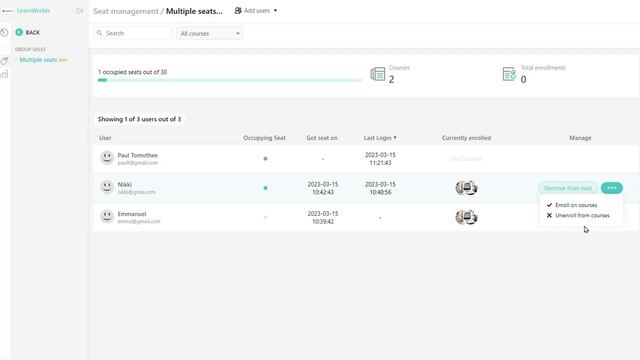This screenshot has height=360, width=640.
Task: Click Emmanuel's enrolled courses thumbnail
Action: tap(467, 217)
